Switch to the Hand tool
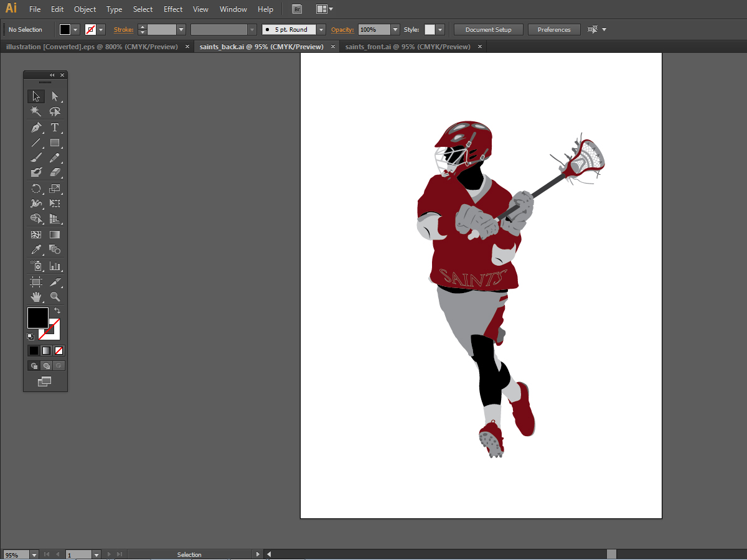Screen dimensions: 747x560 36,297
